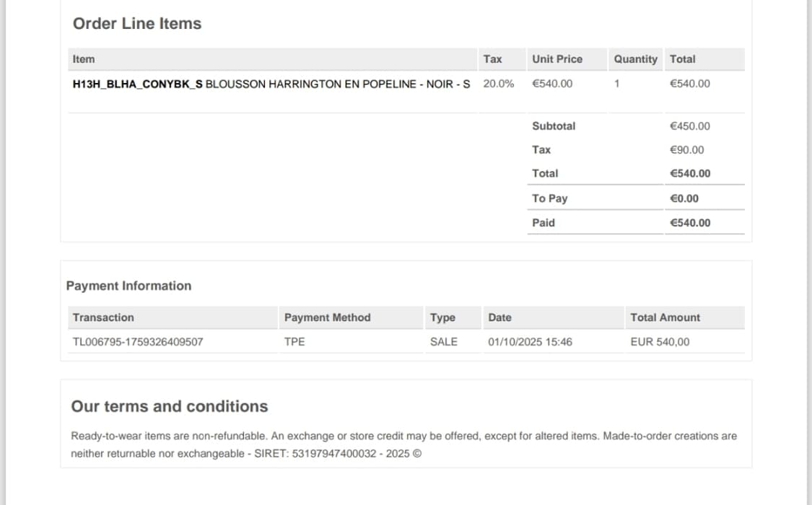Click the To Pay amount €0.00
The width and height of the screenshot is (812, 505).
pos(684,198)
